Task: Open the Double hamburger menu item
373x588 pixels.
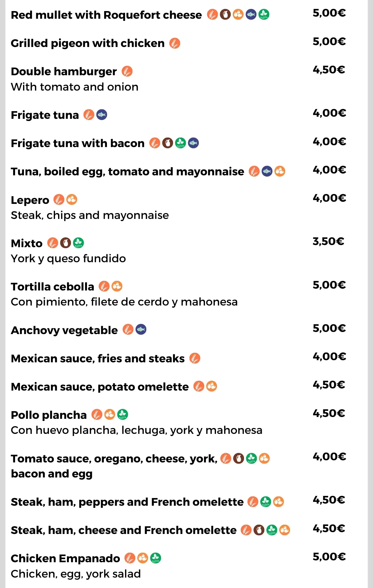Action: tap(64, 72)
